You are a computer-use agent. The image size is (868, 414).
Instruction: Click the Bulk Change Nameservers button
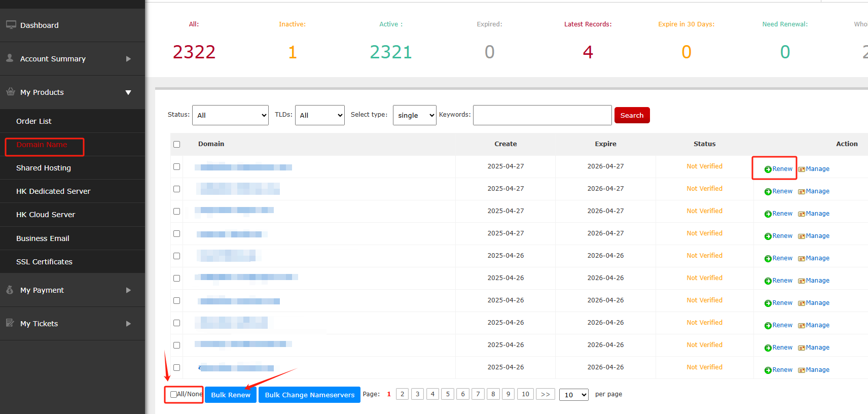(309, 395)
